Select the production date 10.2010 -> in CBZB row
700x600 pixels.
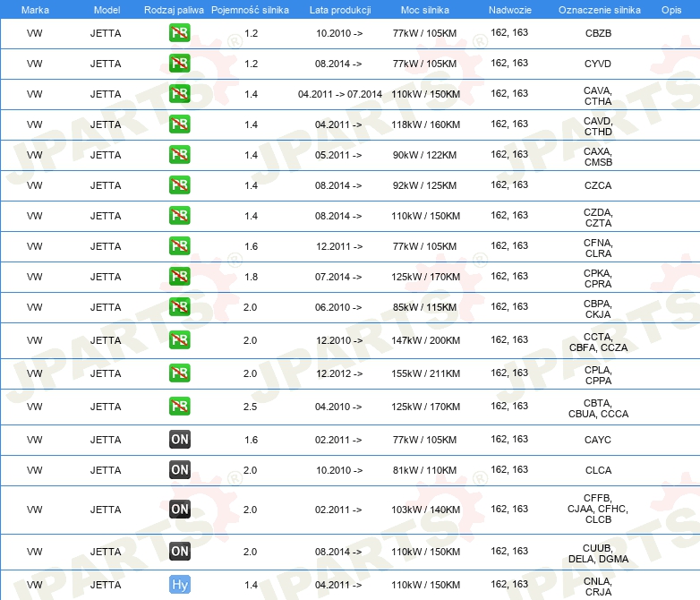[339, 33]
